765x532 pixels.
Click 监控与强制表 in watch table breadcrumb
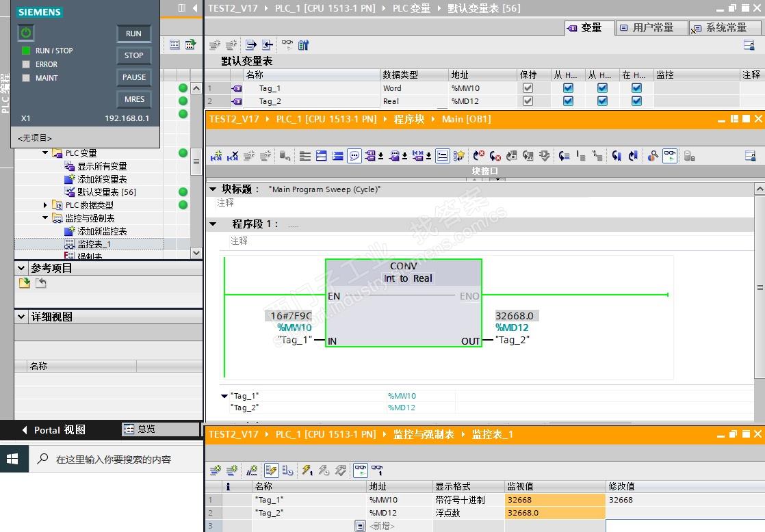click(424, 434)
